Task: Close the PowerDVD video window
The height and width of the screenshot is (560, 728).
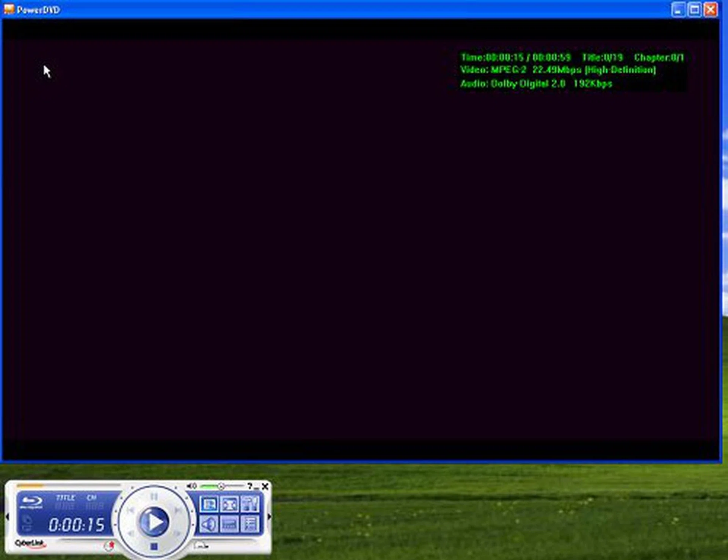Action: (711, 9)
